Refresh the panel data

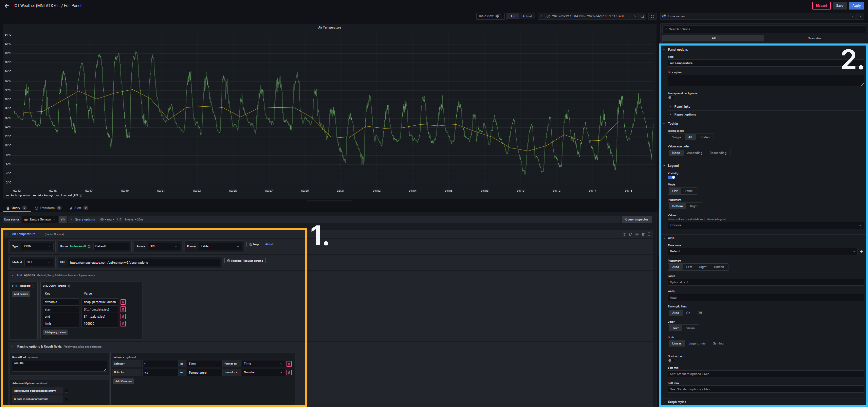point(652,16)
